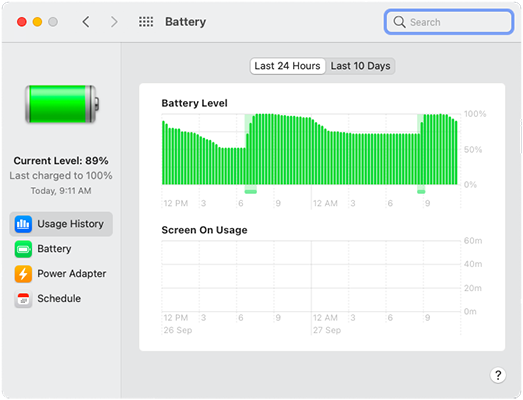
Task: Switch to Last 10 Days view
Action: 360,66
